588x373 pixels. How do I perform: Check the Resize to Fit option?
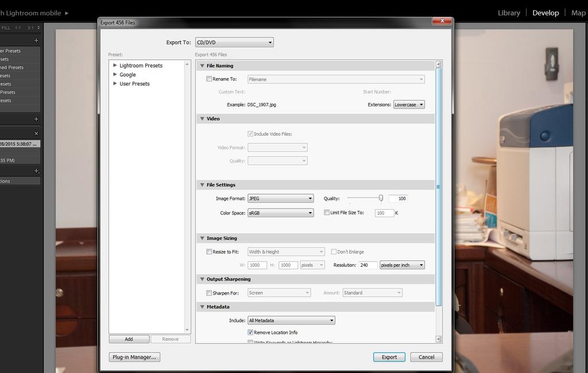(209, 252)
